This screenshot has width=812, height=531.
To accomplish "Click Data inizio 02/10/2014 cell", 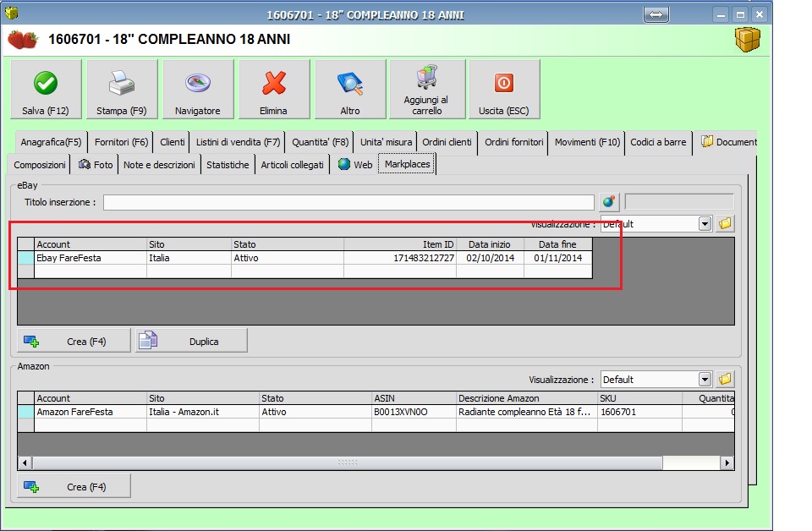I will [x=490, y=258].
